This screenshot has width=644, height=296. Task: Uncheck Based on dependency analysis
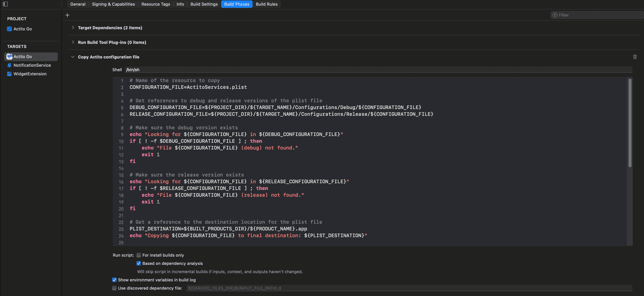coord(138,263)
